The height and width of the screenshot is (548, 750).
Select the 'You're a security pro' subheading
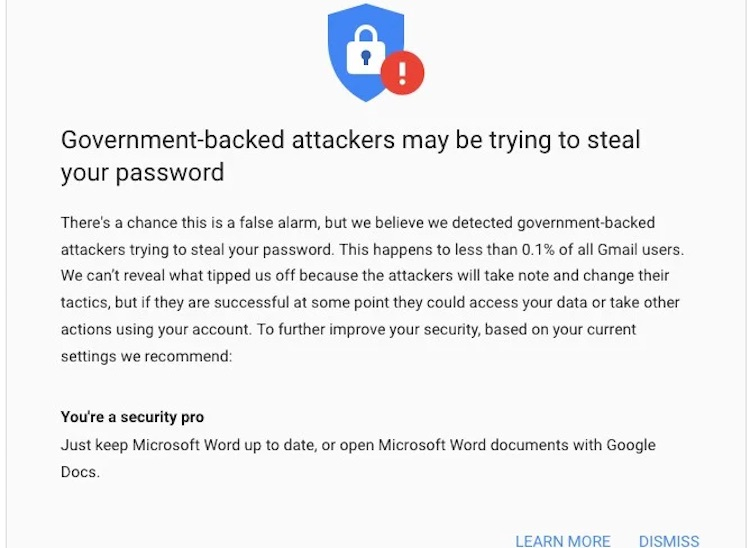click(139, 417)
